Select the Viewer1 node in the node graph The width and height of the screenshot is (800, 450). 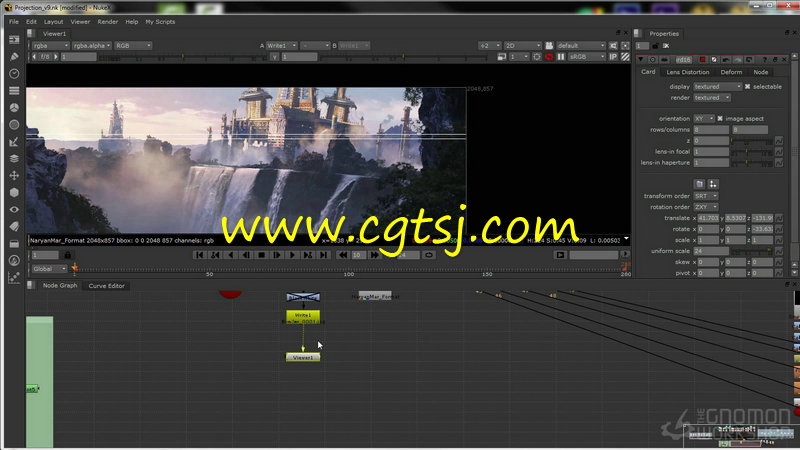point(303,358)
